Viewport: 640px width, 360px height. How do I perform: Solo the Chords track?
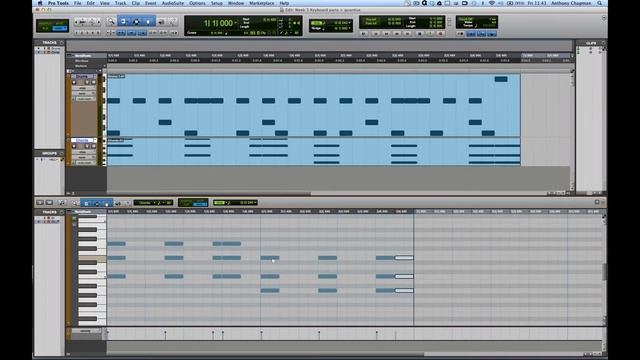[x=87, y=146]
